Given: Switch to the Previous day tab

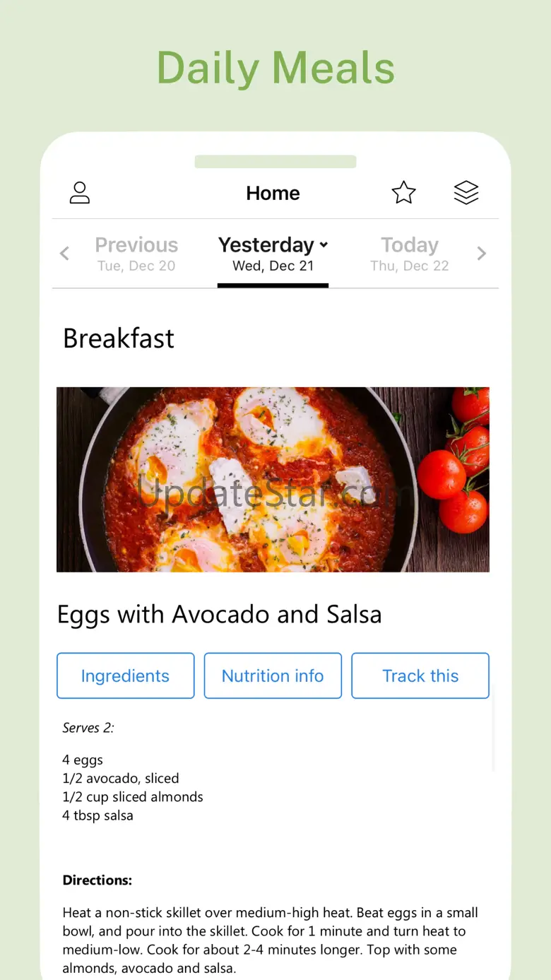Looking at the screenshot, I should pos(136,254).
